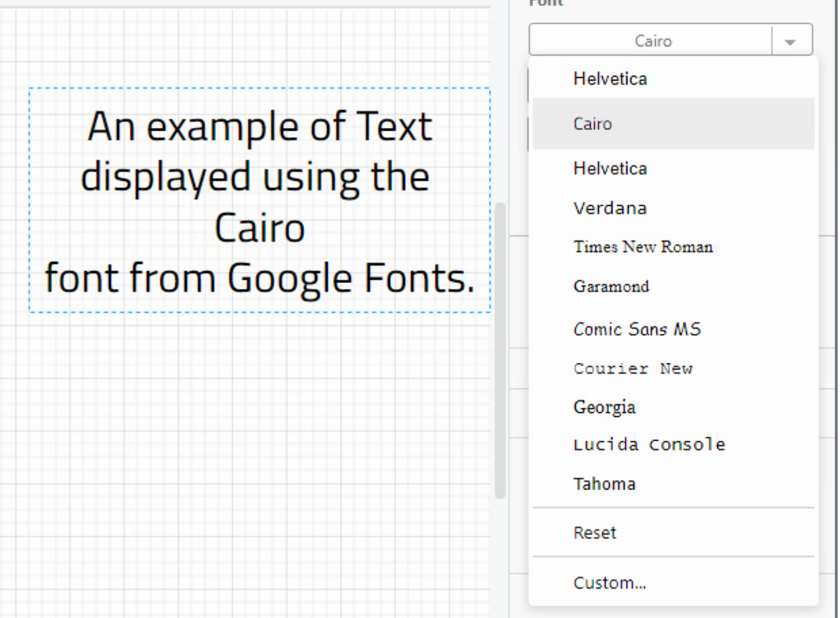
Task: Choose Georgia font
Action: [673, 407]
